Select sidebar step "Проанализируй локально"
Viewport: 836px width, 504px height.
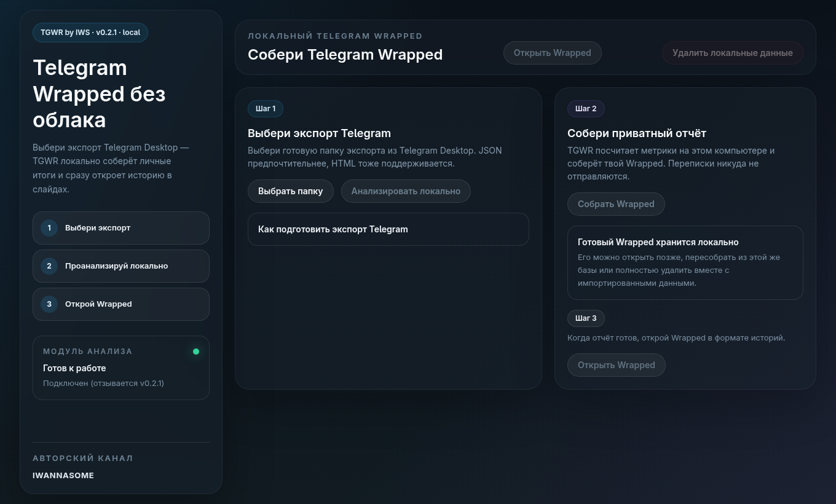[x=120, y=266]
